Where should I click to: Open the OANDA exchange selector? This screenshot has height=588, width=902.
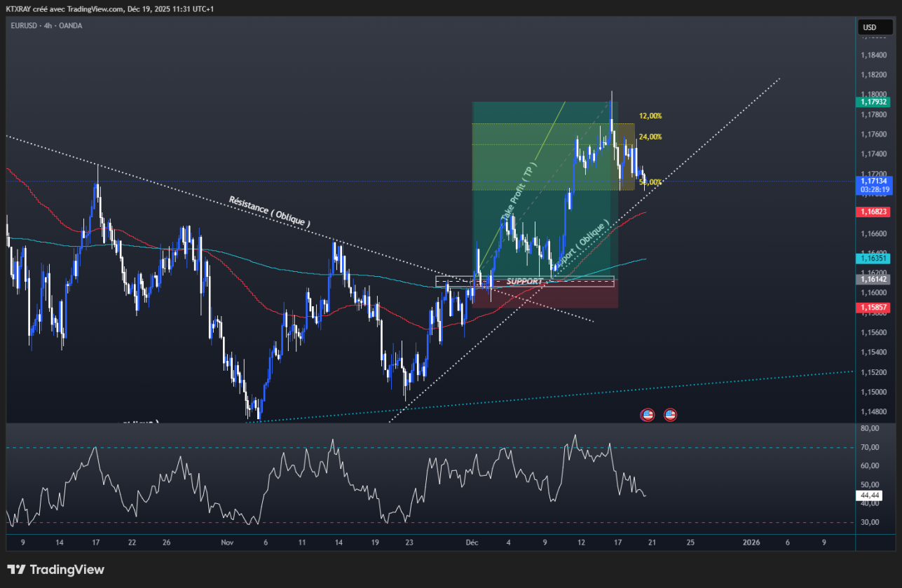click(x=69, y=26)
